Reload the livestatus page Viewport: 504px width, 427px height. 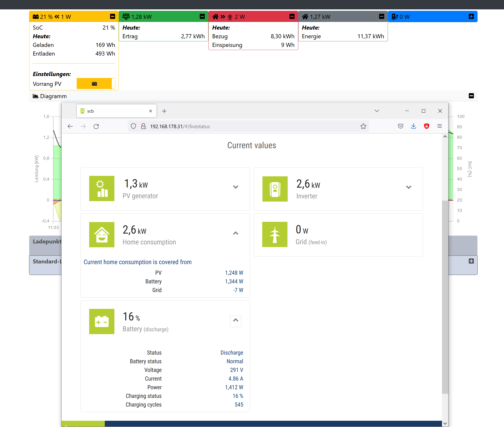96,126
